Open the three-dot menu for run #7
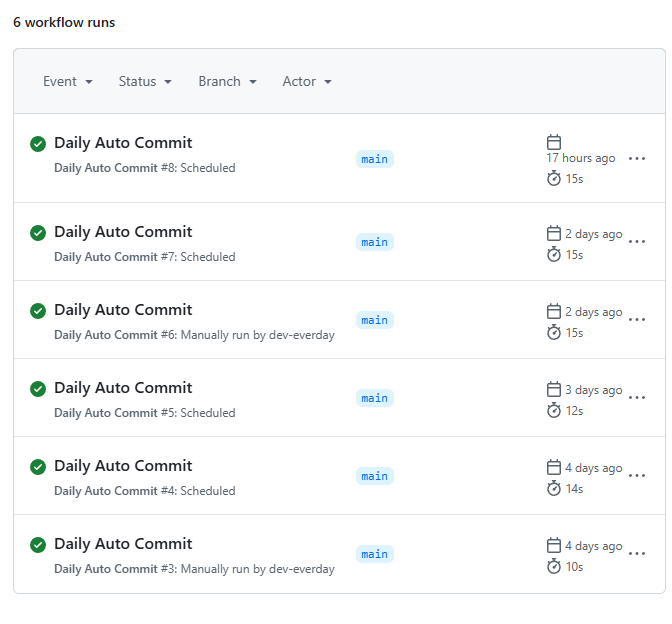 click(x=637, y=242)
